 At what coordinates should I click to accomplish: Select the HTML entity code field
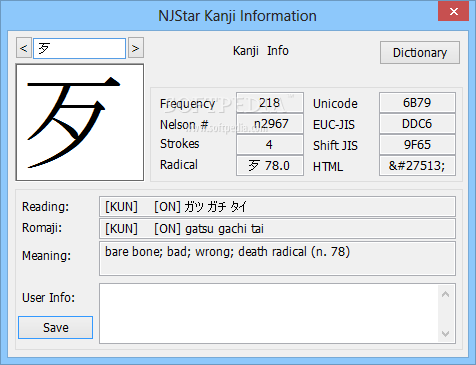tap(417, 165)
